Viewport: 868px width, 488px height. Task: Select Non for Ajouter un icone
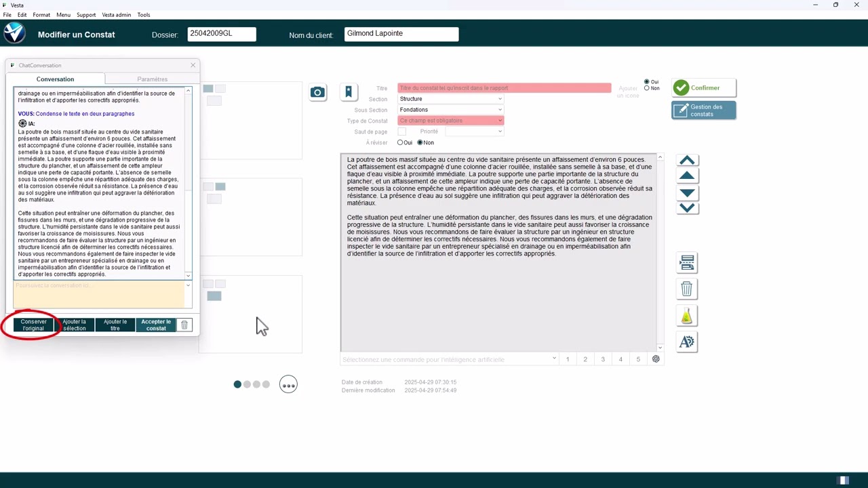coord(647,88)
